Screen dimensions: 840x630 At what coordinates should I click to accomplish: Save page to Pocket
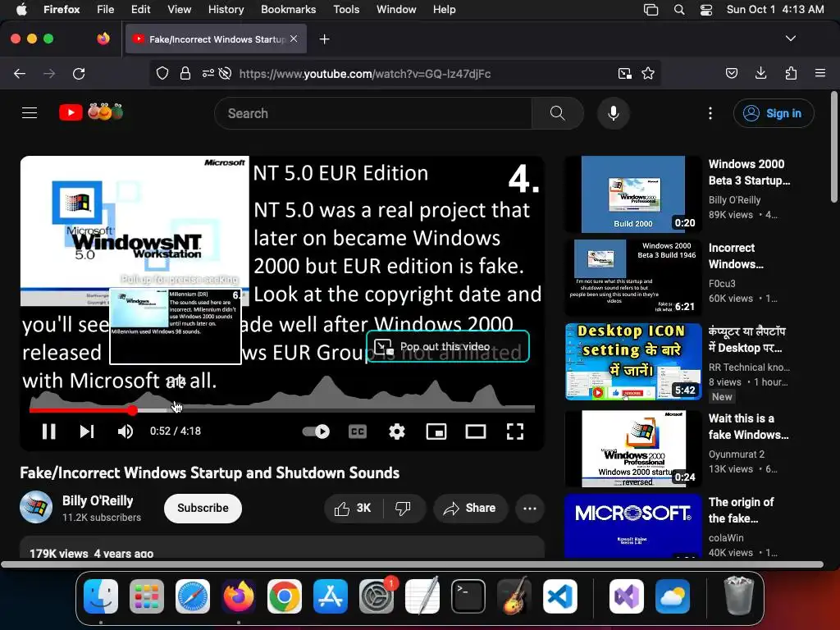point(731,73)
